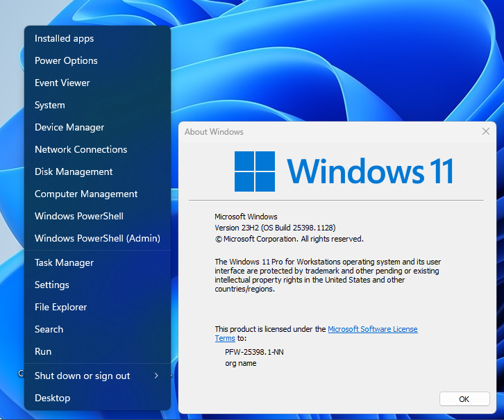
Task: Select Desktop at the menu bottom
Action: [x=97, y=398]
